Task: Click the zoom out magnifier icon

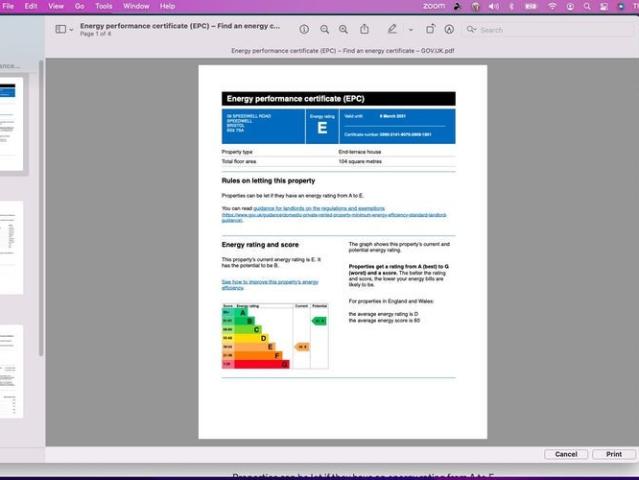Action: click(x=324, y=29)
